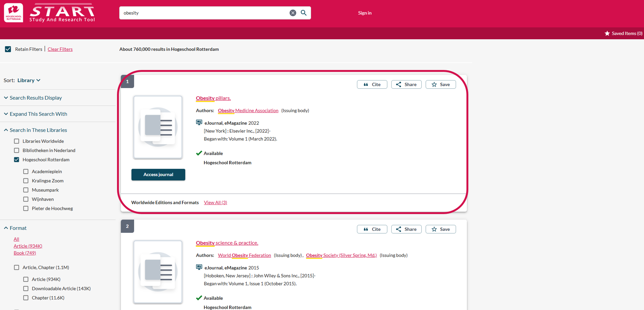
Task: Collapse the Format filter section
Action: point(18,228)
